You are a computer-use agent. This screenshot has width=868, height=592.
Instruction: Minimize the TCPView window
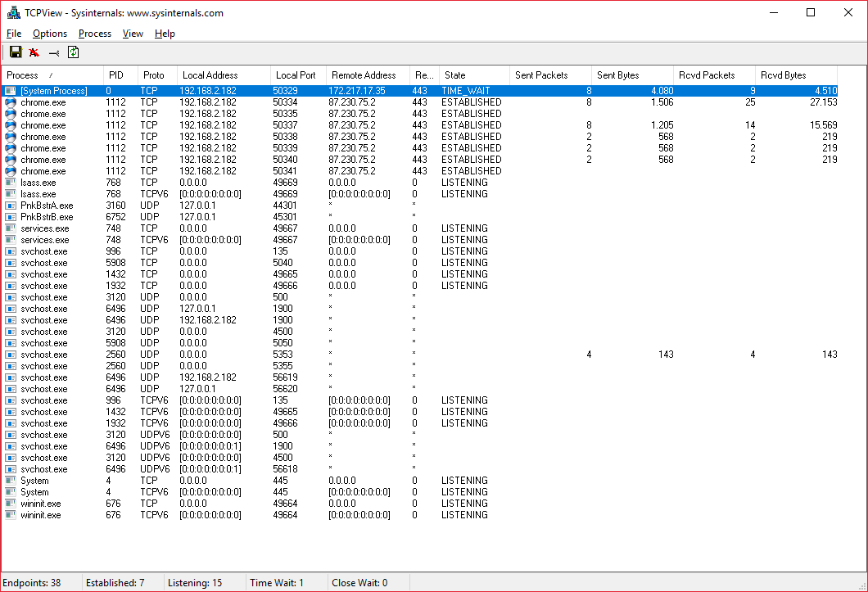[774, 13]
